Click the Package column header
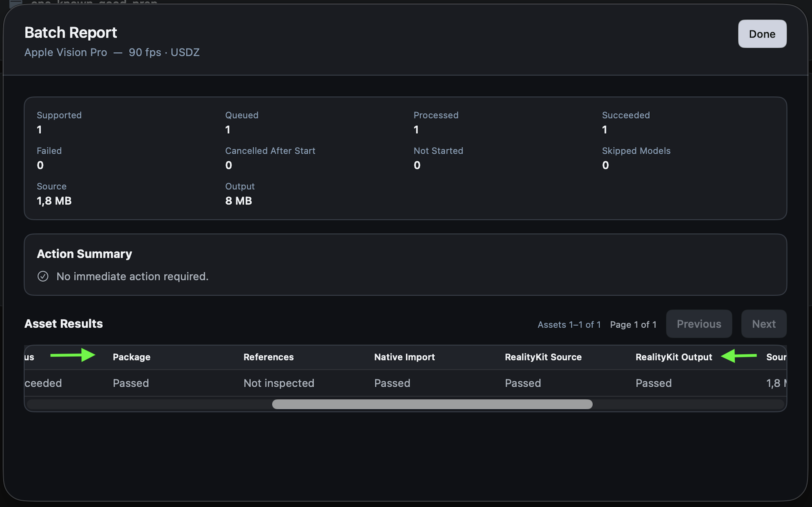Image resolution: width=812 pixels, height=507 pixels. point(132,357)
